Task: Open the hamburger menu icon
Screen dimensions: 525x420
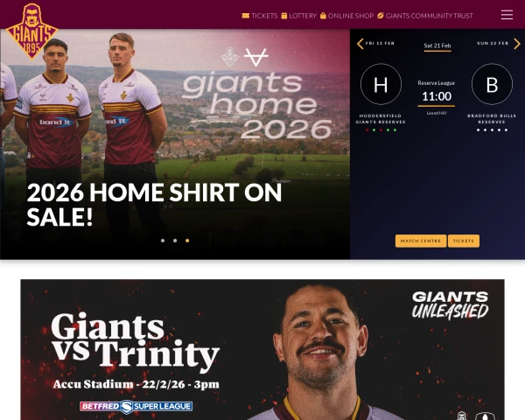Action: 507,15
